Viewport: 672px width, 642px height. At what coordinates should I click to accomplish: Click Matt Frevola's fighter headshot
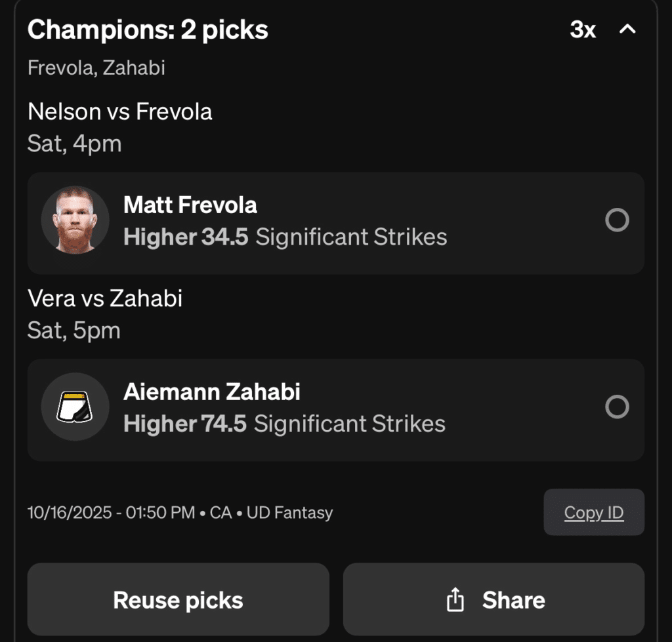coord(75,220)
